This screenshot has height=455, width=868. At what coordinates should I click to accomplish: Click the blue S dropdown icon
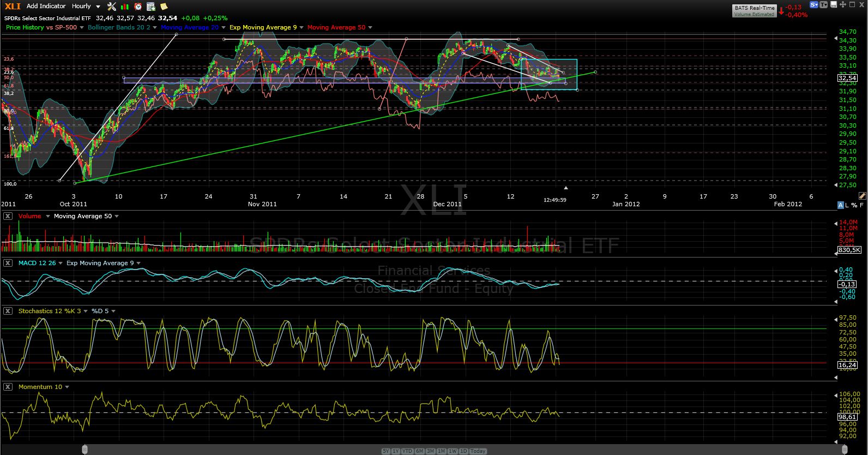(814, 4)
